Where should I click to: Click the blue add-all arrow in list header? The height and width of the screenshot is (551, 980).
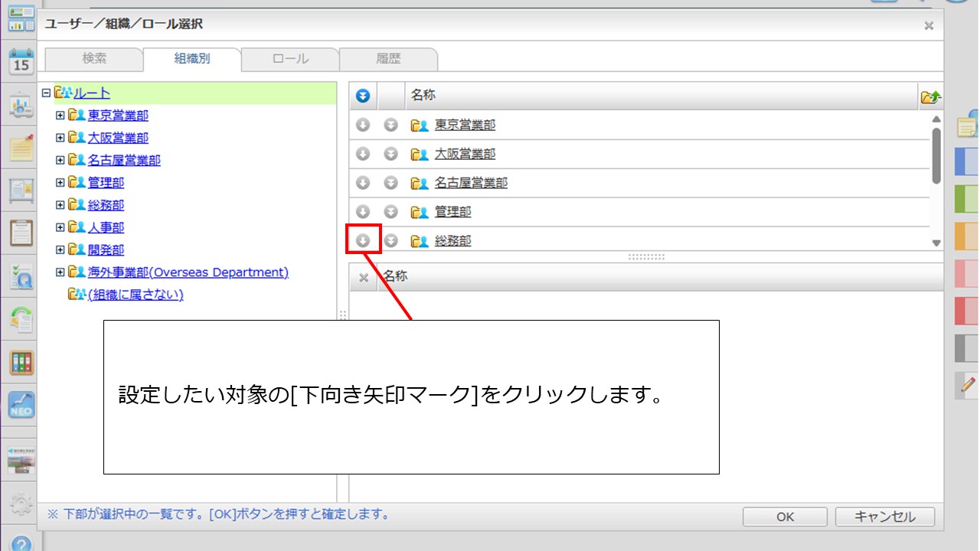click(364, 96)
